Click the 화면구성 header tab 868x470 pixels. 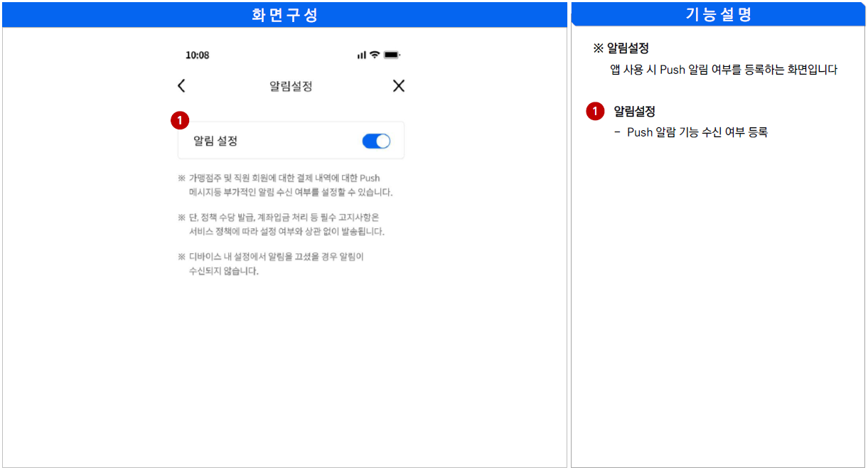pyautogui.click(x=284, y=14)
